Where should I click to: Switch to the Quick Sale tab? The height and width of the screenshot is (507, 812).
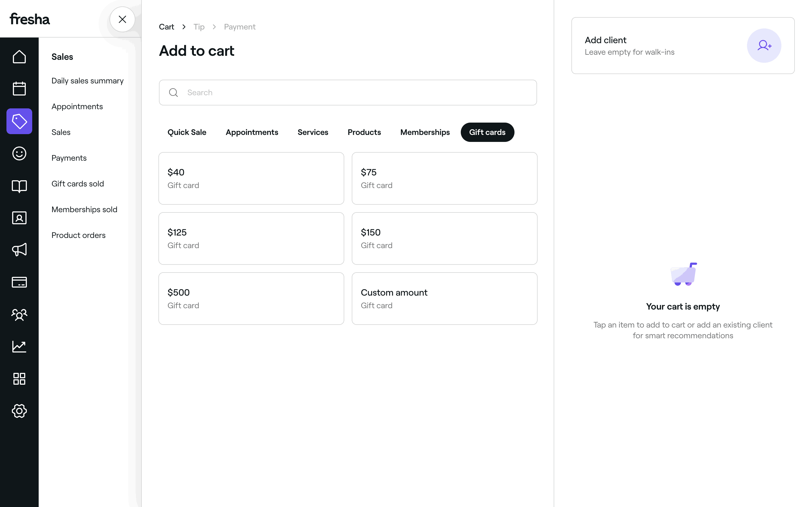(x=187, y=132)
